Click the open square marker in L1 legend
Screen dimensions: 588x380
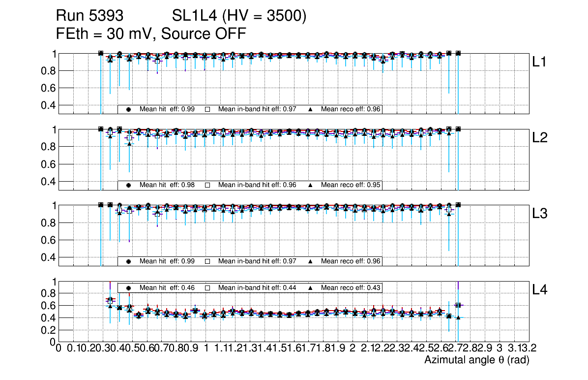207,109
